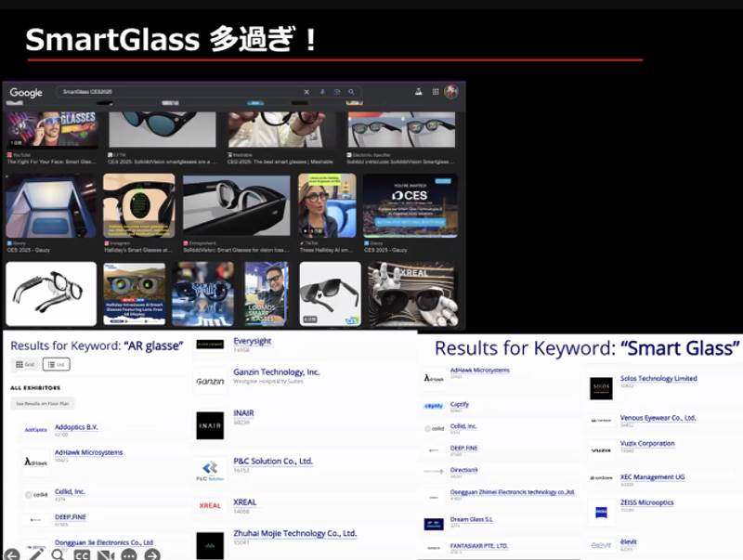This screenshot has width=743, height=560.
Task: Switch exhibitor results to Grid view
Action: tap(25, 364)
